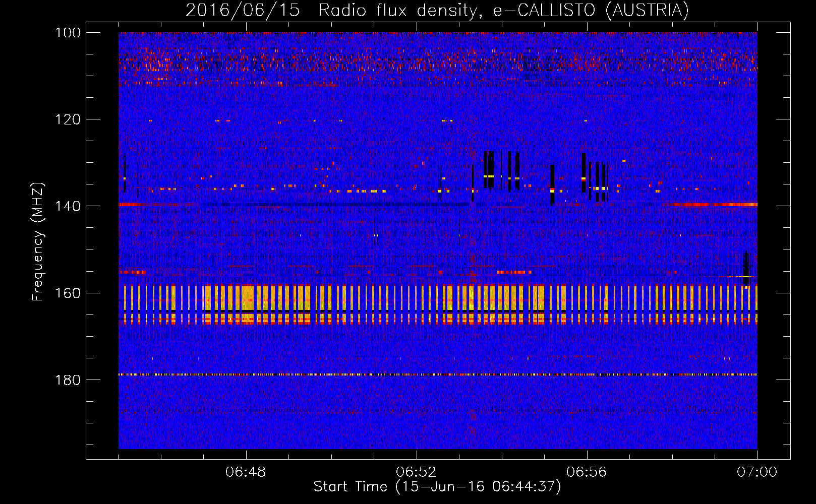
Task: Click the '06:48' time tick label
Action: tap(246, 472)
